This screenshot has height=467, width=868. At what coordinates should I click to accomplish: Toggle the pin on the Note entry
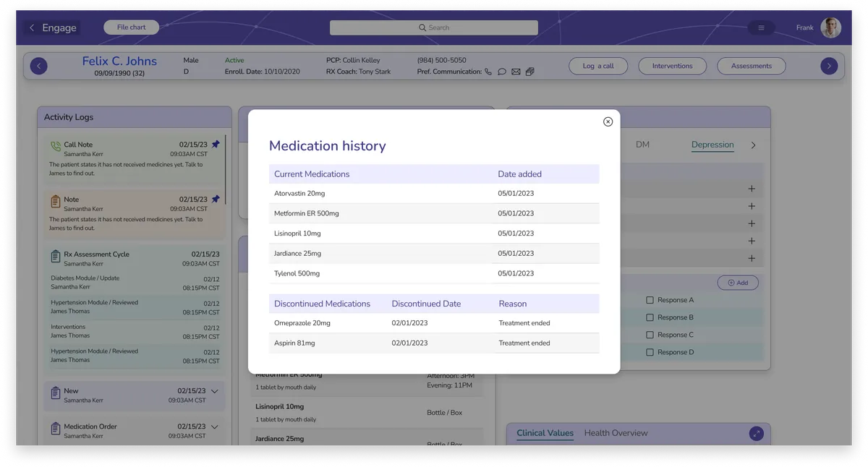216,200
